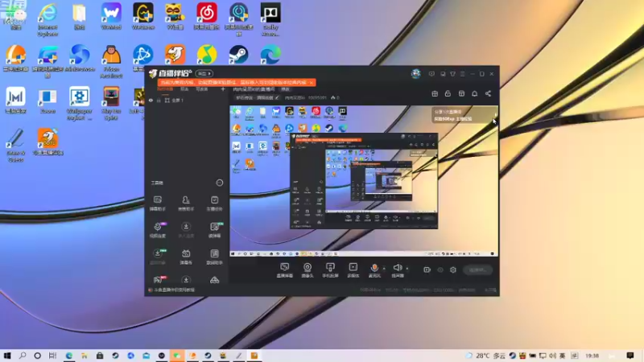Switch to the third scene tab

202,89
